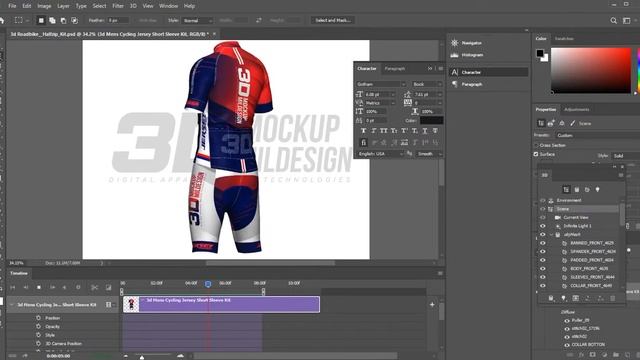Open the Style dropdown in options bar
The height and width of the screenshot is (360, 640).
(x=198, y=20)
